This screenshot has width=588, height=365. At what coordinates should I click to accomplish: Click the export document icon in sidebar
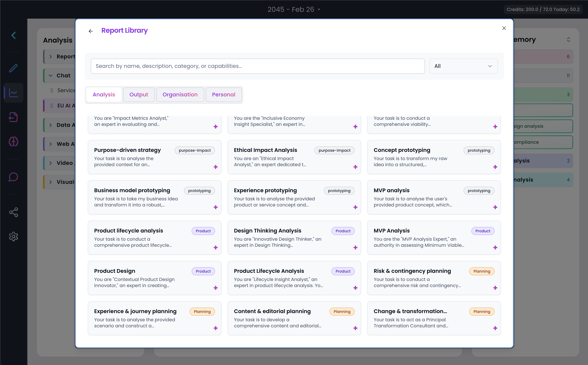[x=13, y=117]
